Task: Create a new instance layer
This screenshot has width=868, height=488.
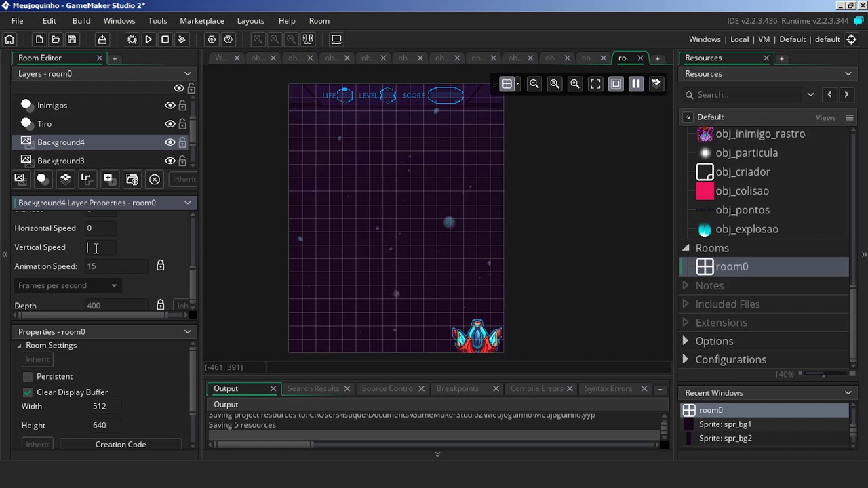Action: (41, 179)
